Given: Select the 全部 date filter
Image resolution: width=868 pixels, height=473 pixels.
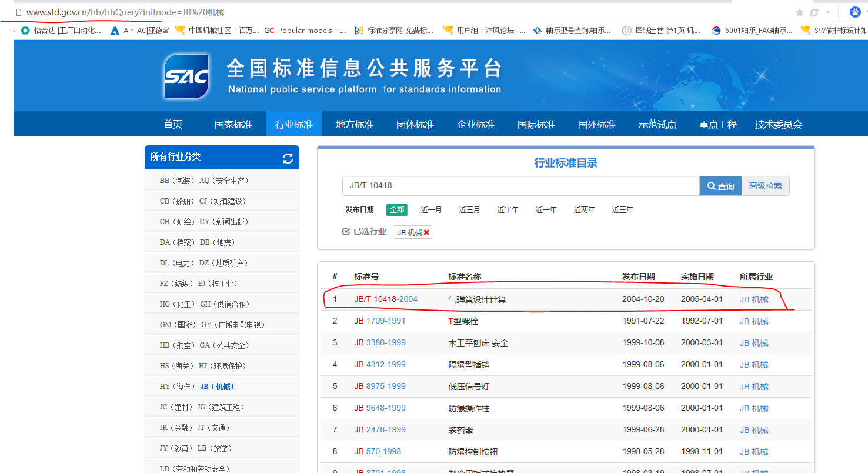Looking at the screenshot, I should [397, 210].
